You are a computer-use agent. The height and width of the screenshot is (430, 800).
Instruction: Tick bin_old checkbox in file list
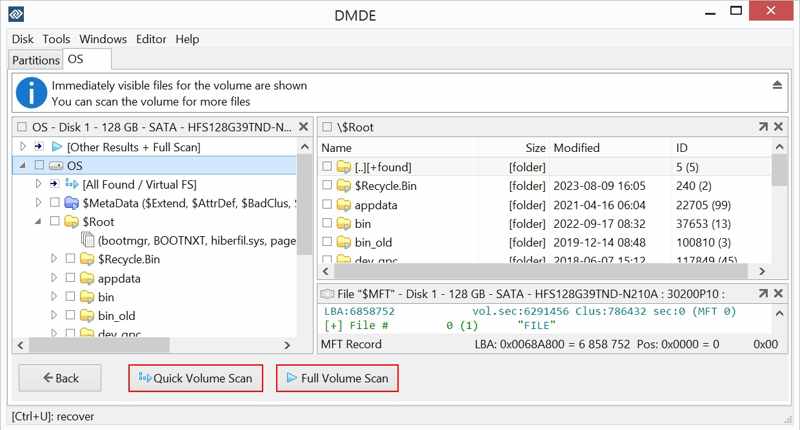pyautogui.click(x=327, y=241)
